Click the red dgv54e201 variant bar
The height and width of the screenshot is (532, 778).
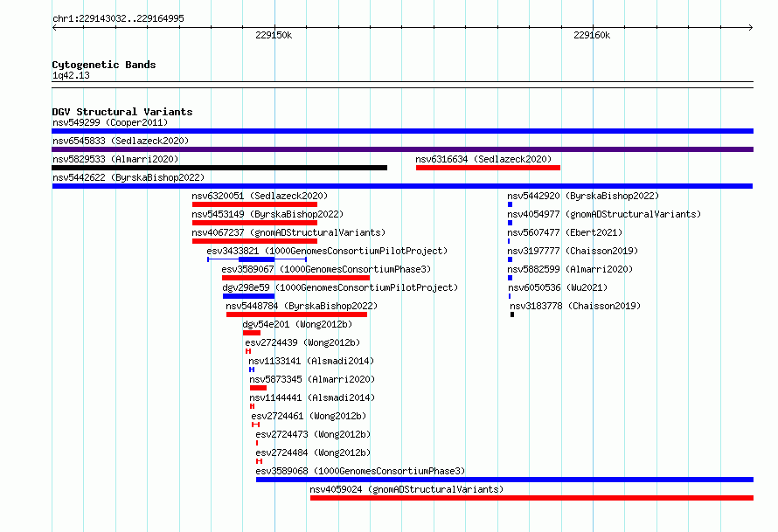(x=252, y=333)
